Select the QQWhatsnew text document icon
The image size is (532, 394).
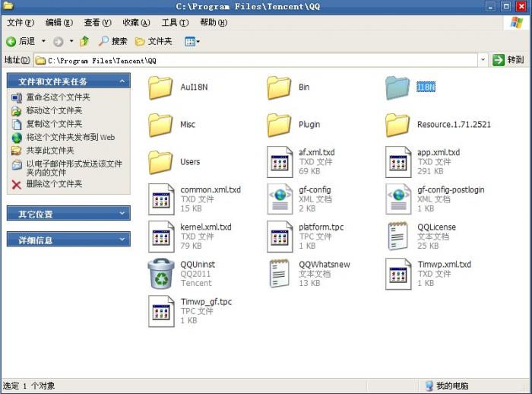point(279,273)
